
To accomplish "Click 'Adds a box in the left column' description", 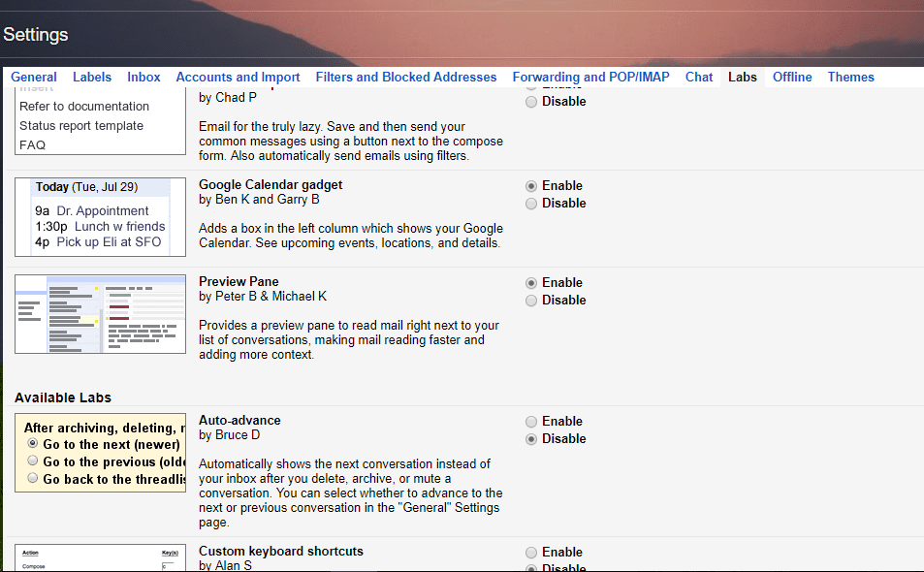I will click(x=351, y=236).
